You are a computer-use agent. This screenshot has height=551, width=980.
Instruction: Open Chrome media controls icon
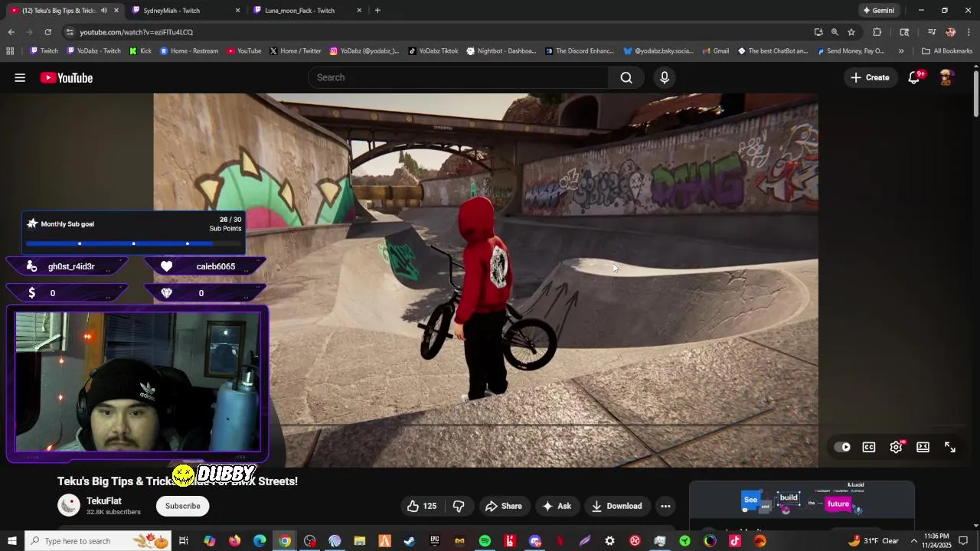(932, 32)
